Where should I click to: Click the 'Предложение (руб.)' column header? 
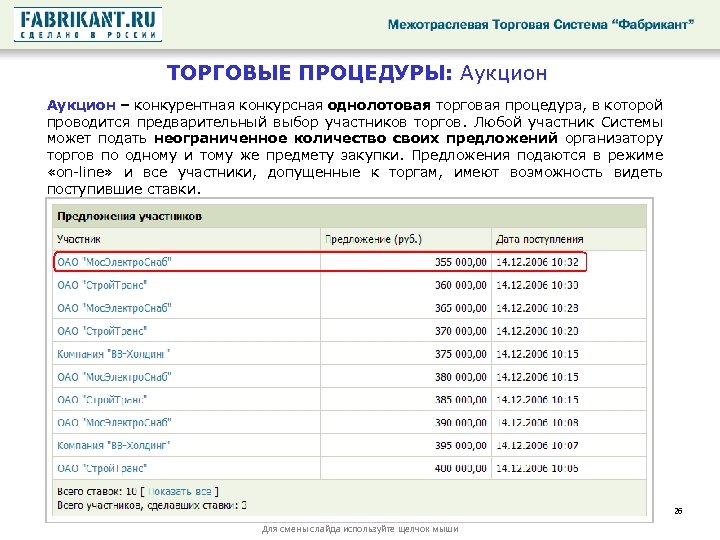[x=373, y=239]
